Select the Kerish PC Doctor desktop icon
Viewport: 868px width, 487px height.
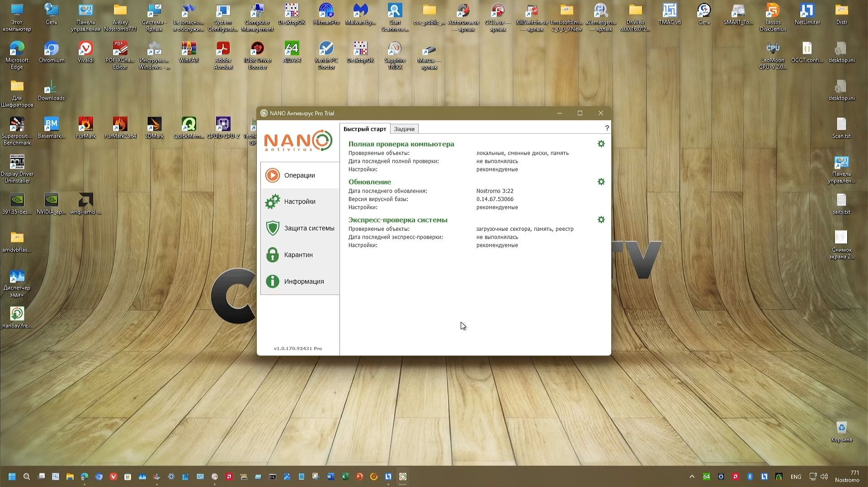[x=326, y=55]
